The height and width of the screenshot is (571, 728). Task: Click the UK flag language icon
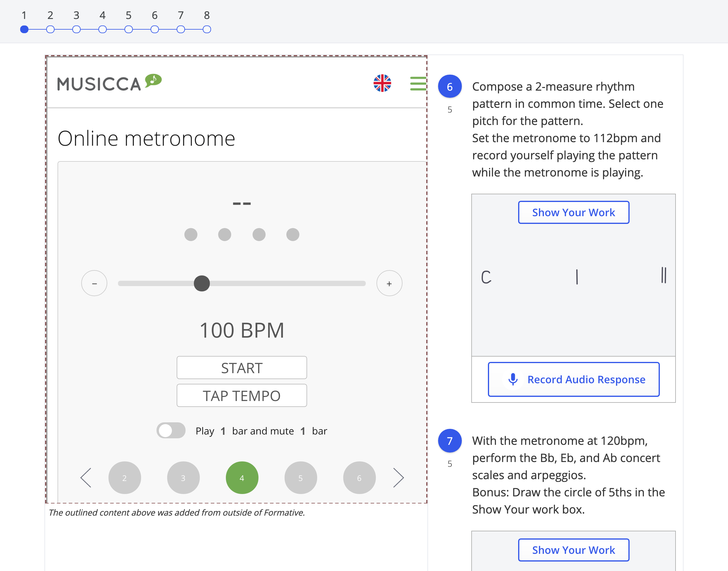(382, 83)
